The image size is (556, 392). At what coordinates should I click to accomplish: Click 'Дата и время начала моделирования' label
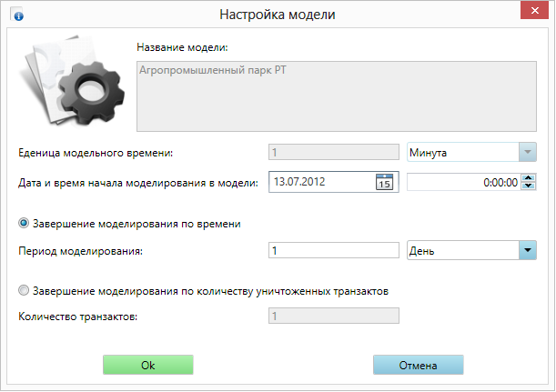tap(138, 183)
